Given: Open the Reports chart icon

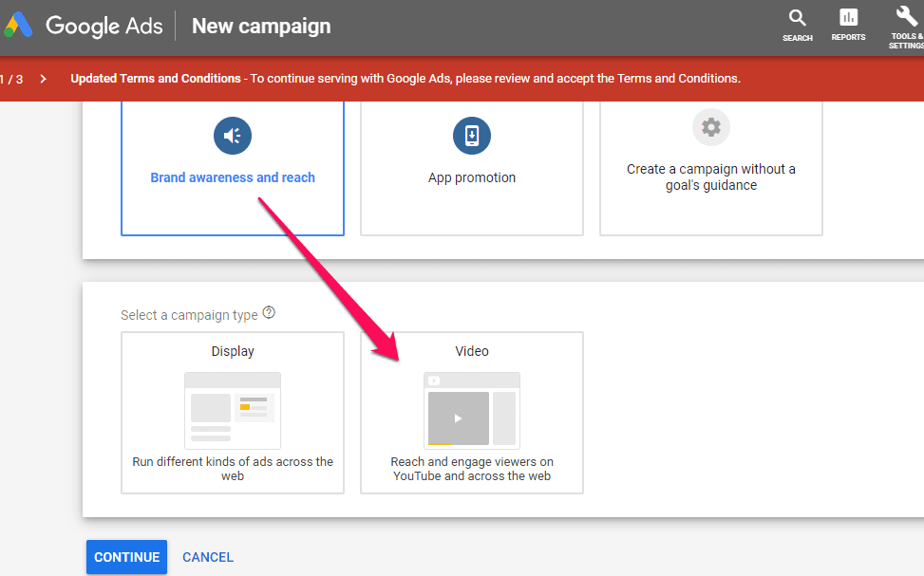Looking at the screenshot, I should click(849, 17).
